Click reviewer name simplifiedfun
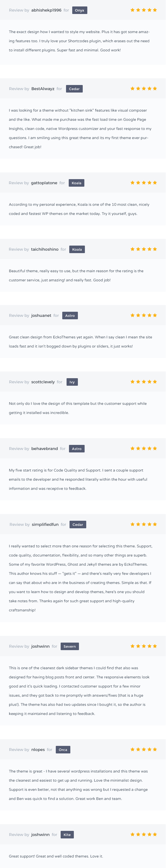This screenshot has width=166, height=868. click(45, 525)
